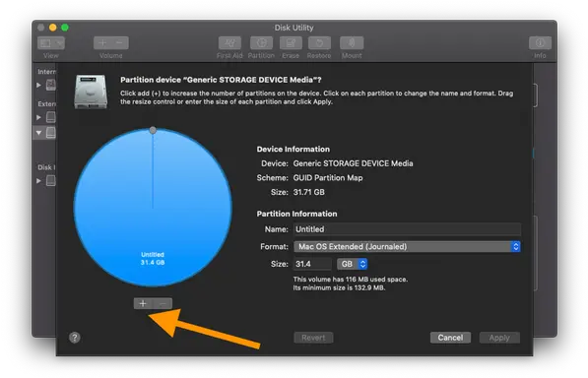Click the storage device drive icon in dialog
Viewport: 588px width, 378px height.
[91, 92]
